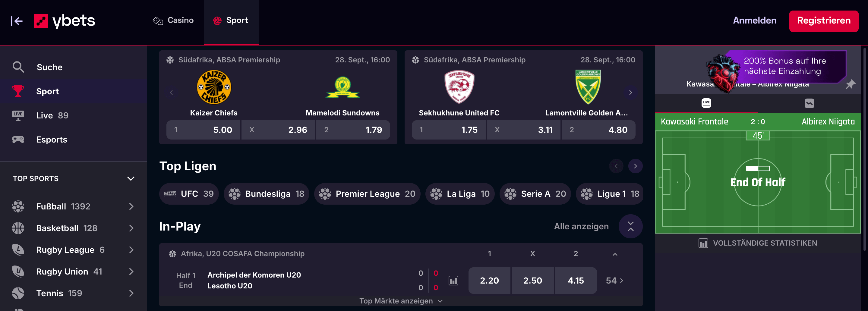Screen dimensions: 868x311
Task: Pin the live match widget
Action: click(x=850, y=84)
